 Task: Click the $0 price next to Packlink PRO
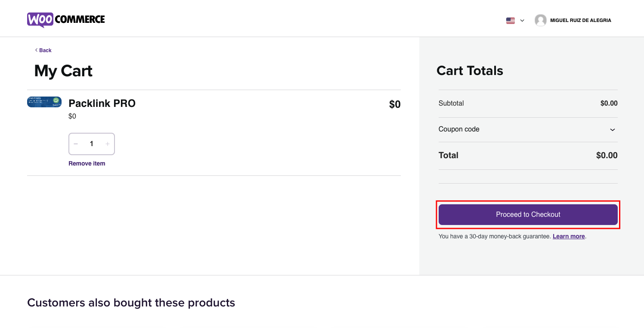(394, 104)
